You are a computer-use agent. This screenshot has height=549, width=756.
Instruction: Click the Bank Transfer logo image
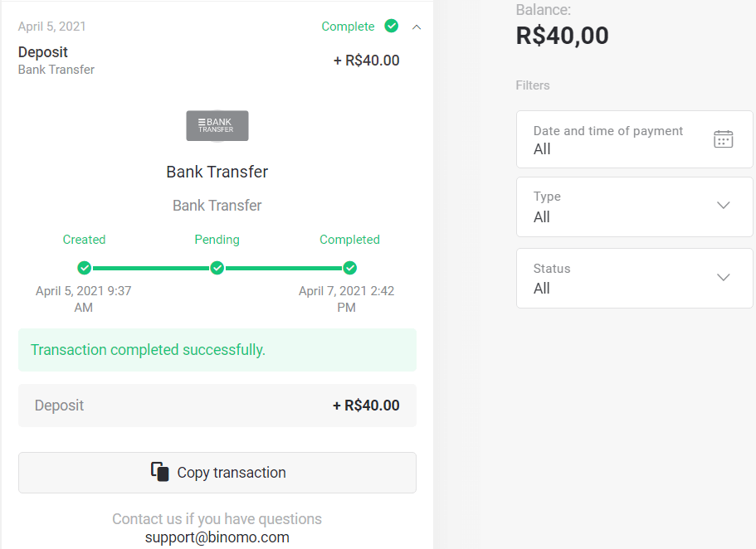click(x=217, y=126)
